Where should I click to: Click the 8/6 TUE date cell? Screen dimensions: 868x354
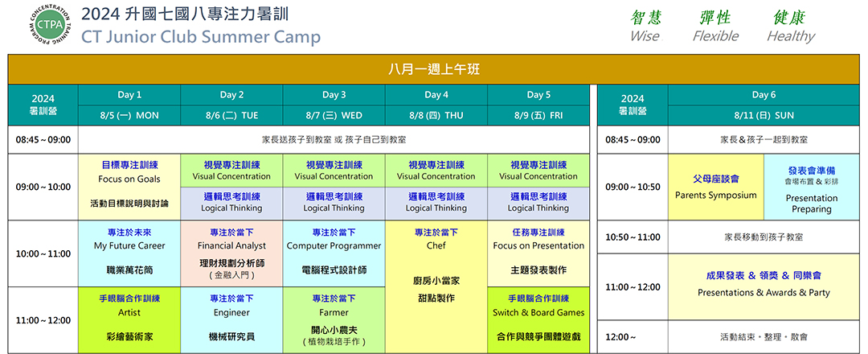point(231,115)
